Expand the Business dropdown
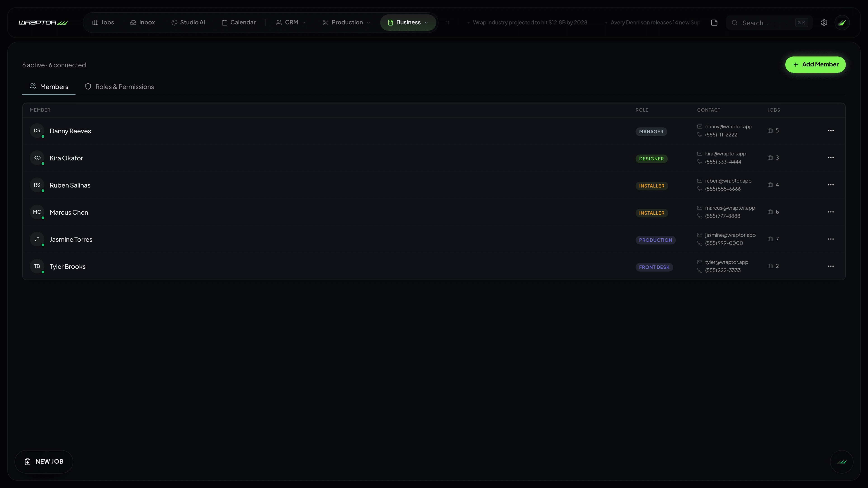The image size is (868, 488). [408, 22]
